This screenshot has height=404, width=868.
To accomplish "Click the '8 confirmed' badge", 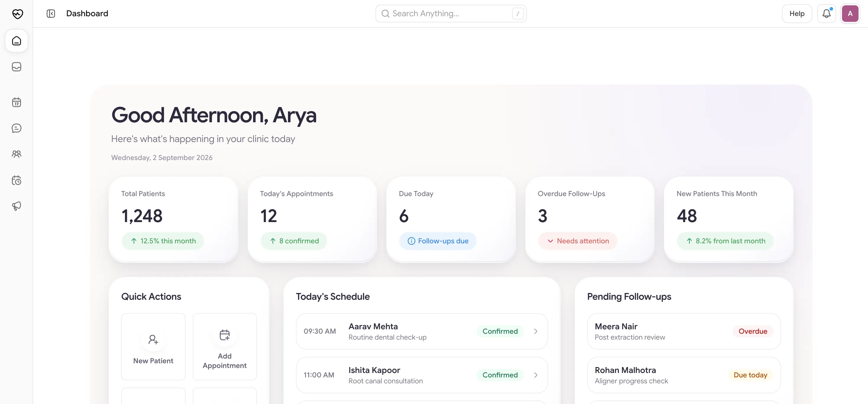I will [x=294, y=241].
